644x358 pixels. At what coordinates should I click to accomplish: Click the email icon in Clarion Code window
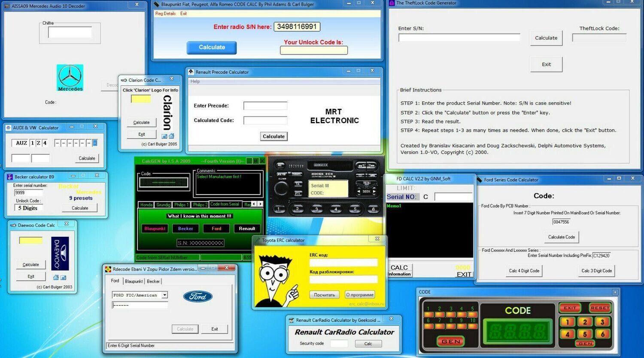tap(164, 136)
